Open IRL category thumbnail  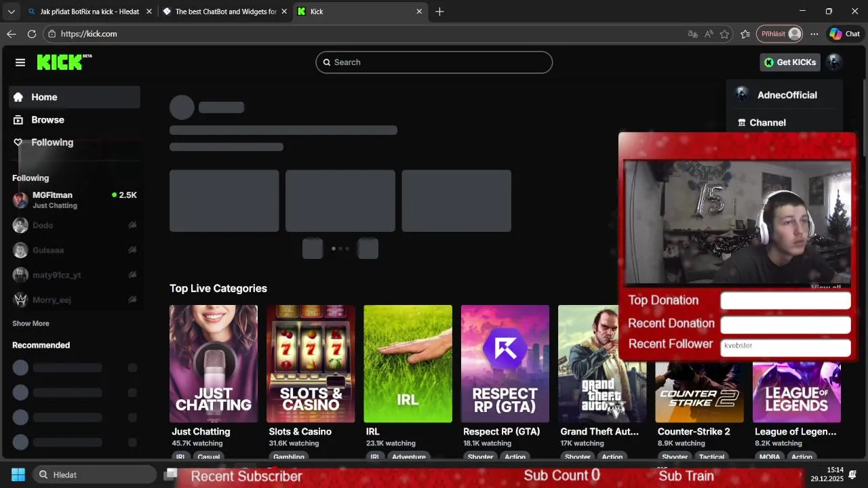[x=408, y=364]
